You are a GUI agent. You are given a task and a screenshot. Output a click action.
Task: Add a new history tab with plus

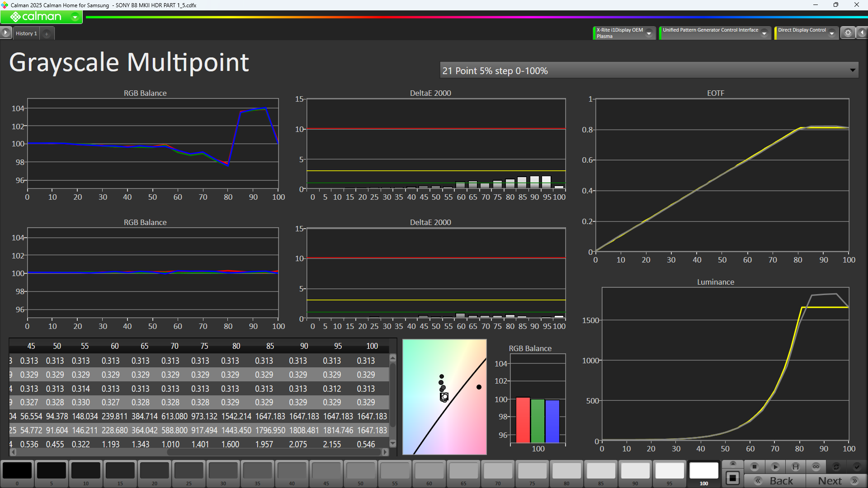(x=47, y=33)
